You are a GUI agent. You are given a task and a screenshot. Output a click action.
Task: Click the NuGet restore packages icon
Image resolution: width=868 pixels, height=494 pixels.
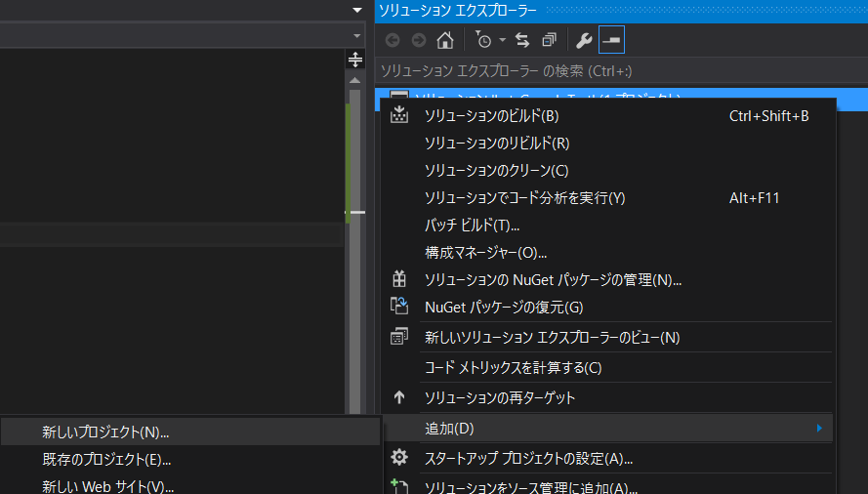coord(399,306)
